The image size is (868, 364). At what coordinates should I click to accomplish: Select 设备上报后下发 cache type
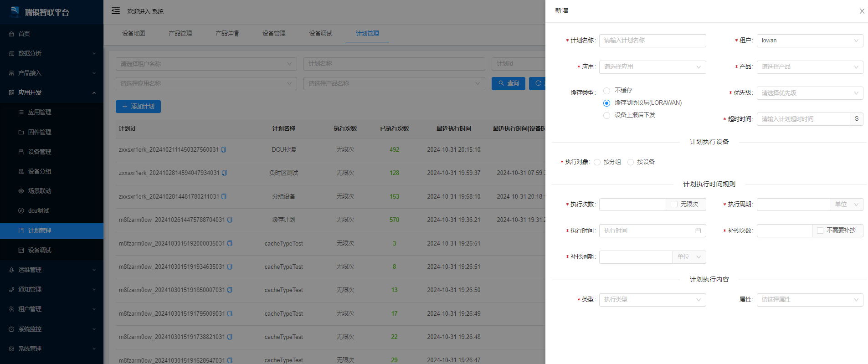pyautogui.click(x=606, y=115)
